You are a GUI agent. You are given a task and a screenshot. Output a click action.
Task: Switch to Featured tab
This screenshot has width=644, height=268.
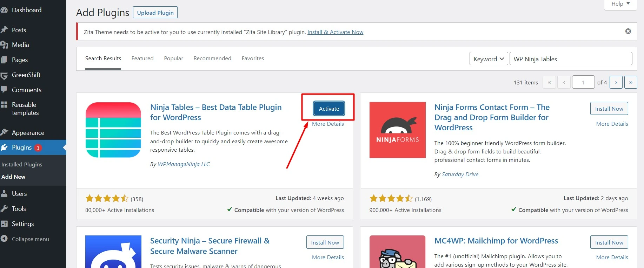pyautogui.click(x=142, y=58)
